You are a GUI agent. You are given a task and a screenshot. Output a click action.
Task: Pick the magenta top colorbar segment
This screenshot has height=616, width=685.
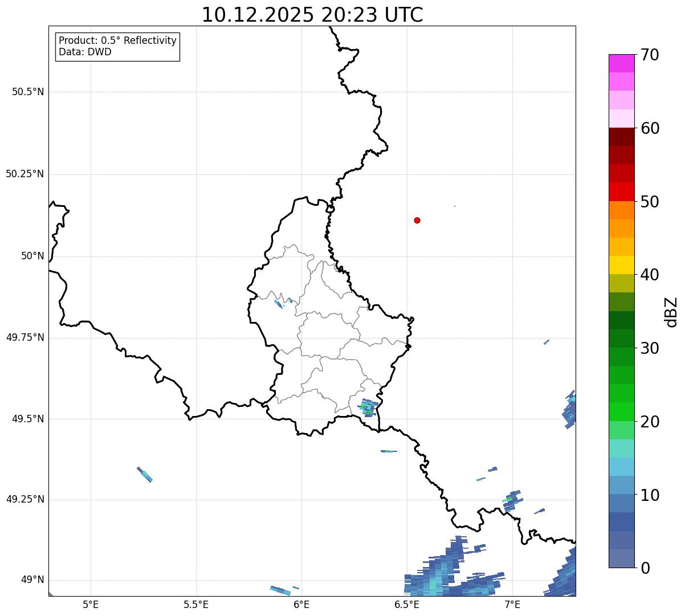click(621, 63)
